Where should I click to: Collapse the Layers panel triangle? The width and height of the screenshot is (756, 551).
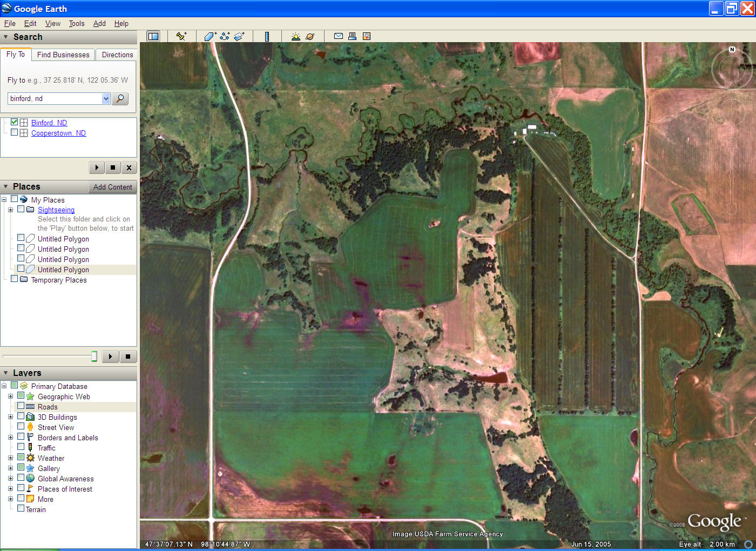click(6, 373)
